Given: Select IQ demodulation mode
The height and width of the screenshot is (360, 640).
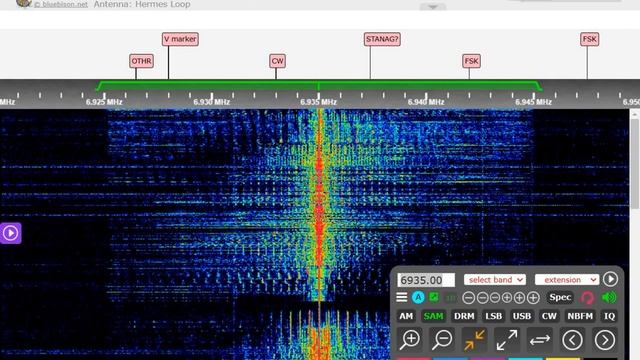Looking at the screenshot, I should pyautogui.click(x=609, y=316).
